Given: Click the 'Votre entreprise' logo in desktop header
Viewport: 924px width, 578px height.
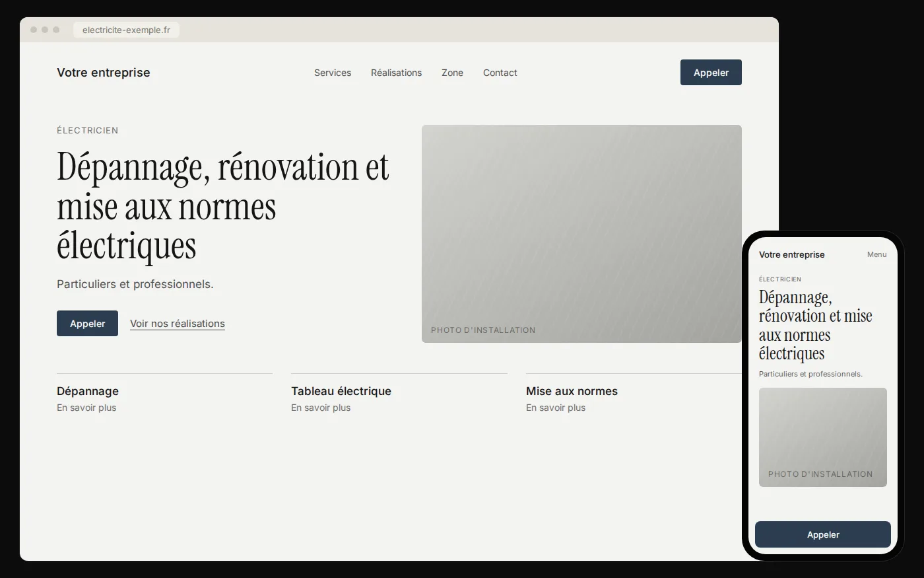Looking at the screenshot, I should 104,73.
